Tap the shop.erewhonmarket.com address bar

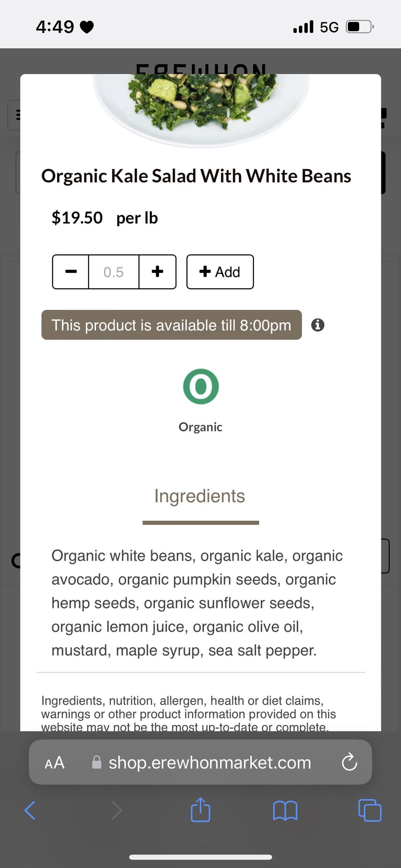210,763
